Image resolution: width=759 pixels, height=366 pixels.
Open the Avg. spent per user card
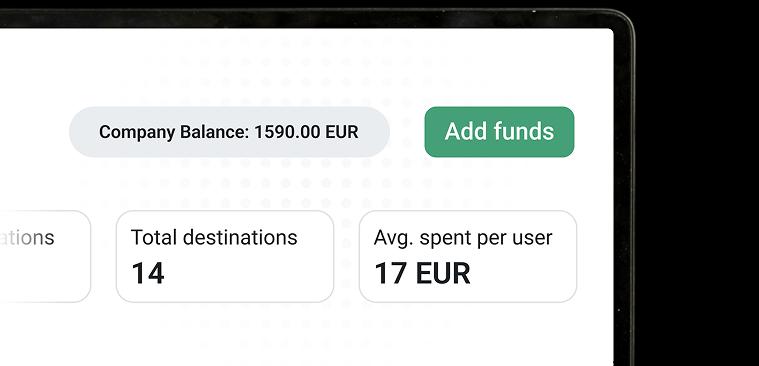[x=468, y=257]
